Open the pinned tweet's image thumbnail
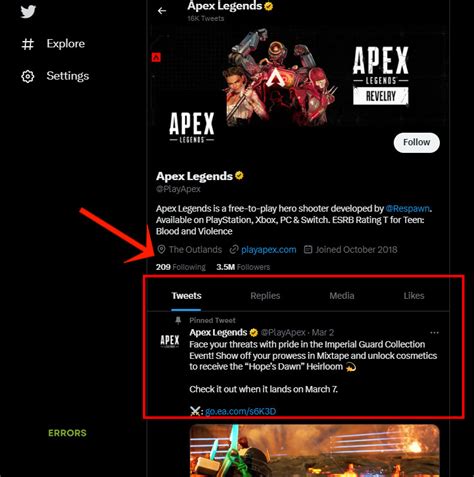This screenshot has width=474, height=477. coord(314,450)
